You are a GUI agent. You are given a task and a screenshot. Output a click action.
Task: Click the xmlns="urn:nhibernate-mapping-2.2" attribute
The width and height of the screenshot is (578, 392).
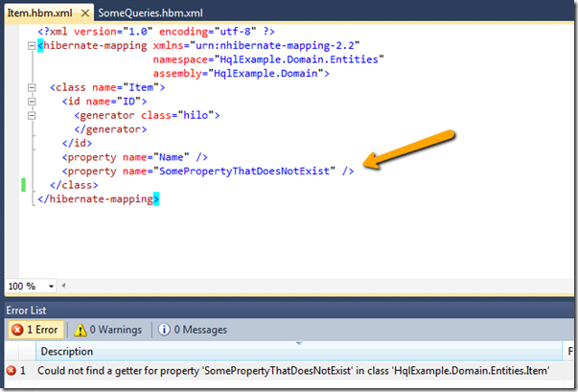(256, 46)
